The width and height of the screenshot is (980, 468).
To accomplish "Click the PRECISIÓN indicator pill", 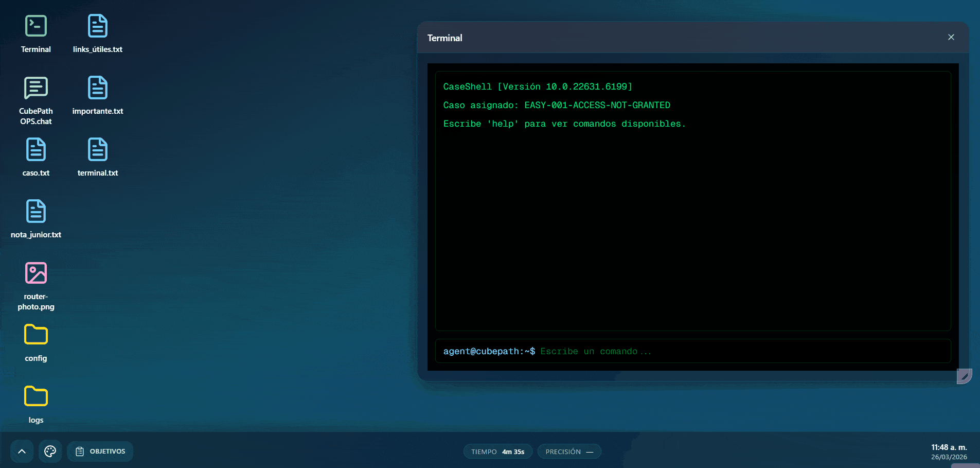I will click(569, 452).
